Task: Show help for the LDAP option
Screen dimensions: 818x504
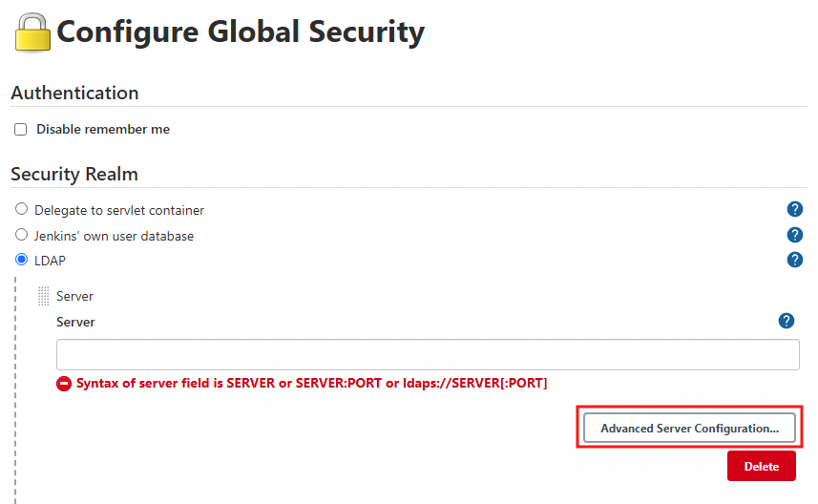Action: tap(794, 260)
